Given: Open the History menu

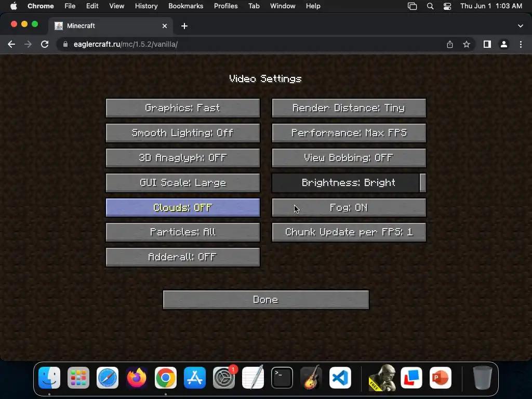Looking at the screenshot, I should click(x=146, y=6).
